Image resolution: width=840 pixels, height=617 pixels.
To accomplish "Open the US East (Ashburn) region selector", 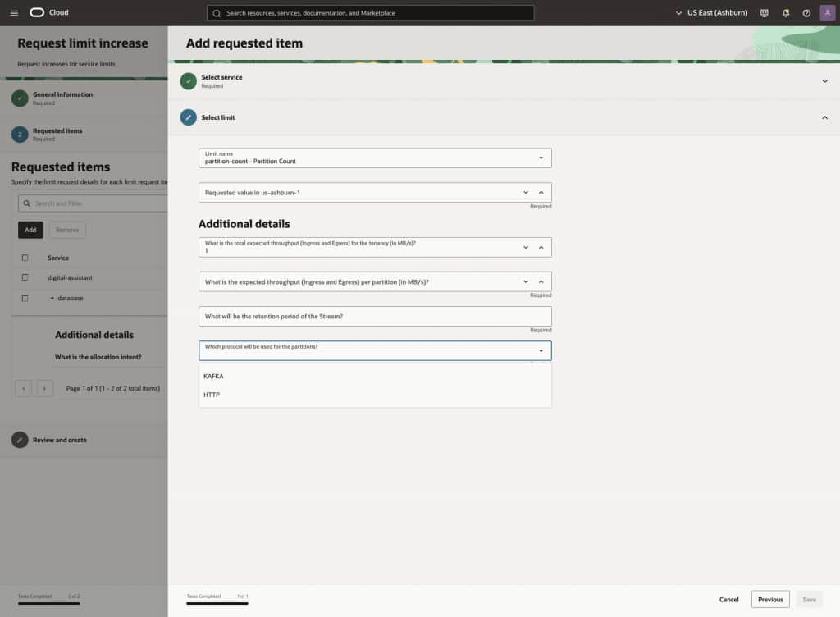I will 711,13.
